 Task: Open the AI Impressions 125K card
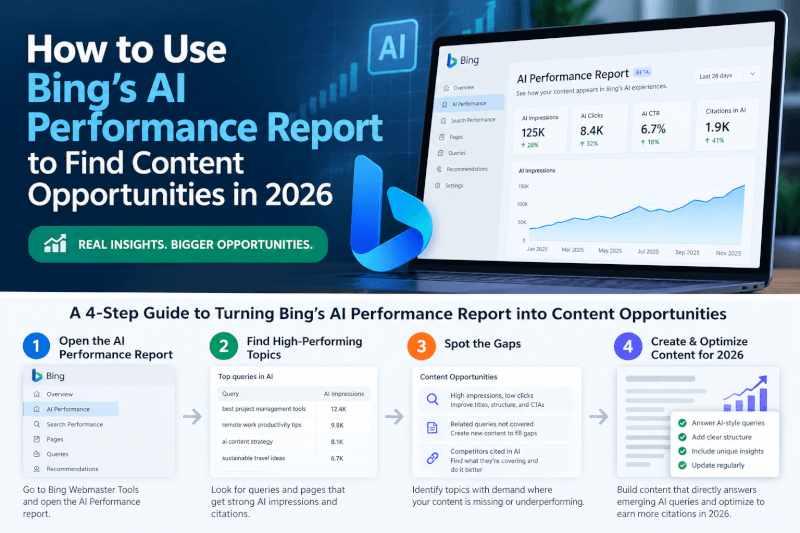pyautogui.click(x=540, y=131)
